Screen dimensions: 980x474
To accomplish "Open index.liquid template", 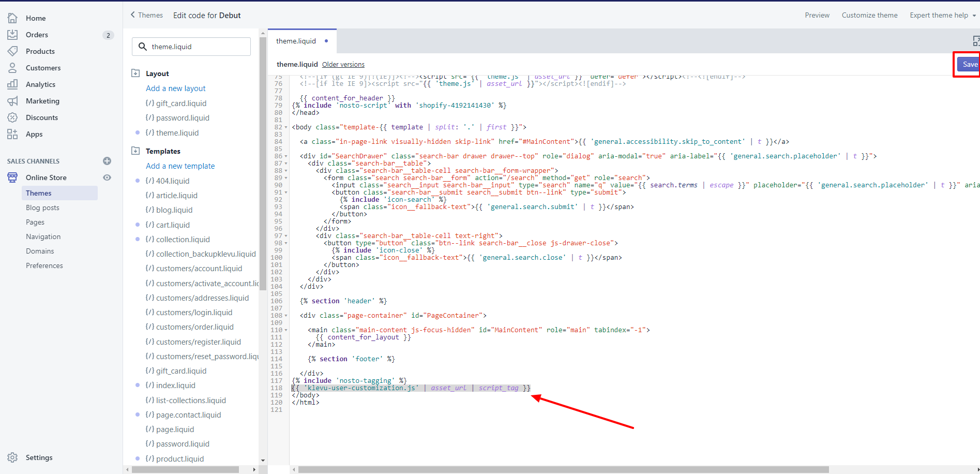I will [x=176, y=386].
